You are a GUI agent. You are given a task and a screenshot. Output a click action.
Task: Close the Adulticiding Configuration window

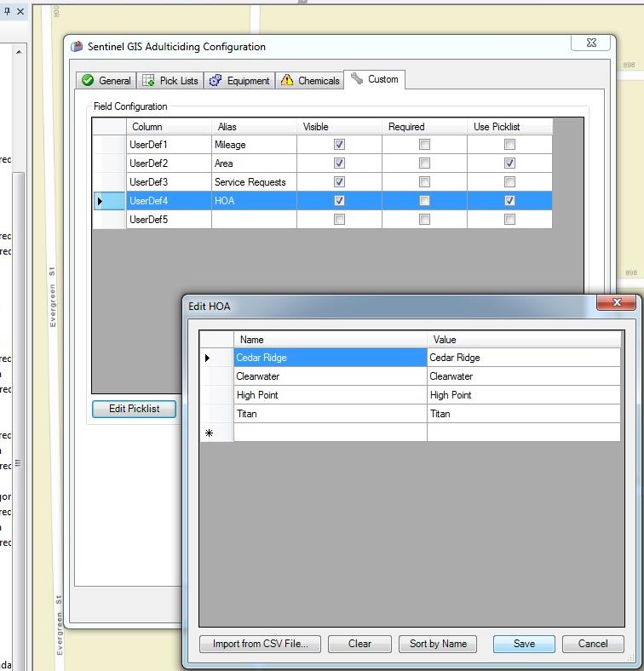(591, 43)
